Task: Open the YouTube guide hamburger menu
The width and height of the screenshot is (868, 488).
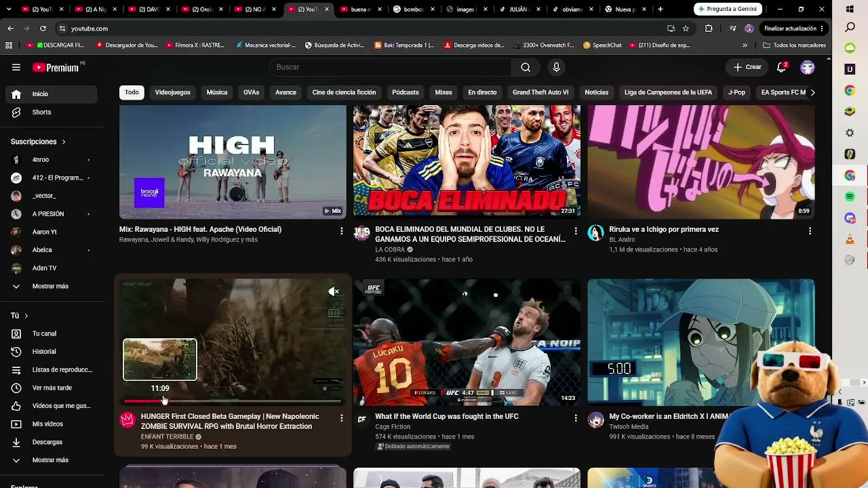Action: (16, 67)
